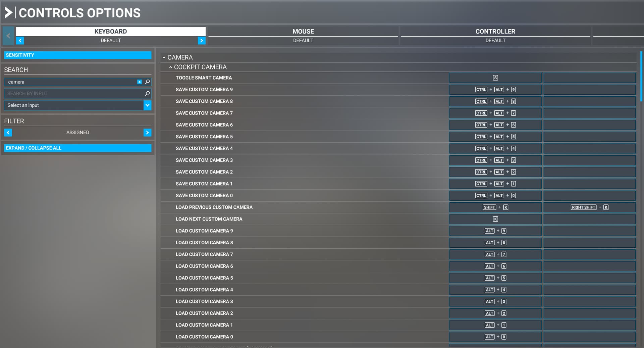Collapse the COCKPIT CAMERA section
The width and height of the screenshot is (644, 348).
click(x=170, y=67)
